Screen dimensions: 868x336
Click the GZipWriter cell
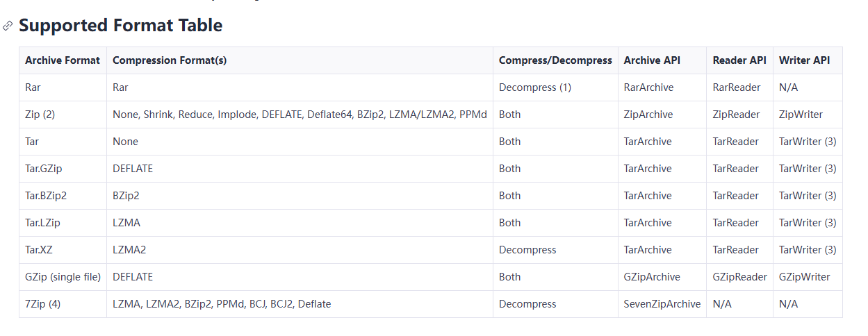[x=804, y=277]
